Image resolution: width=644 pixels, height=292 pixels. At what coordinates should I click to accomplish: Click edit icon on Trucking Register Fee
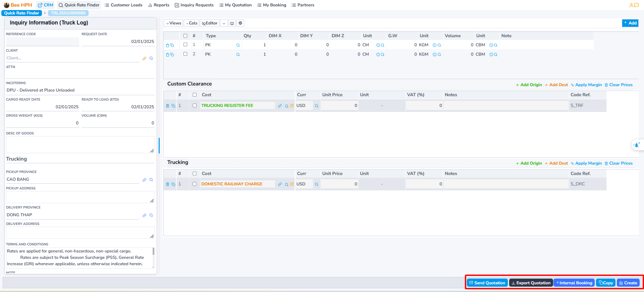[292, 106]
